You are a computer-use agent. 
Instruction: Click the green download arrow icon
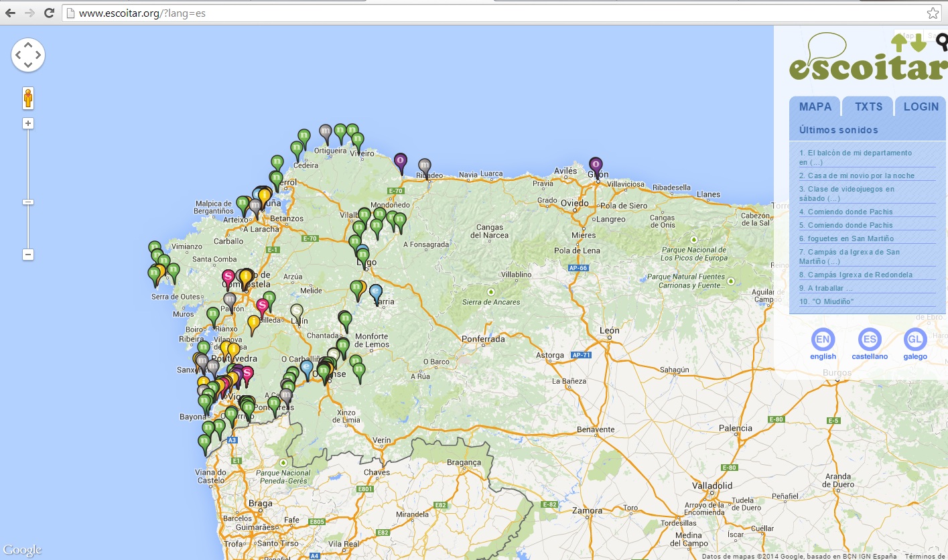(x=918, y=43)
